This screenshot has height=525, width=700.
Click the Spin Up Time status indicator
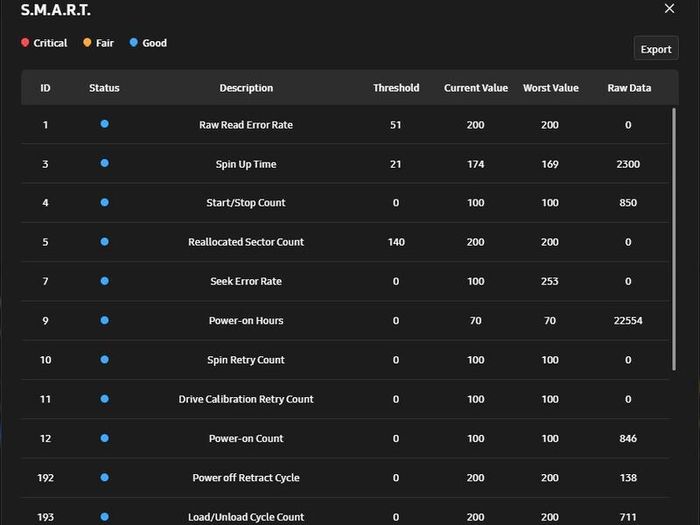coord(104,163)
